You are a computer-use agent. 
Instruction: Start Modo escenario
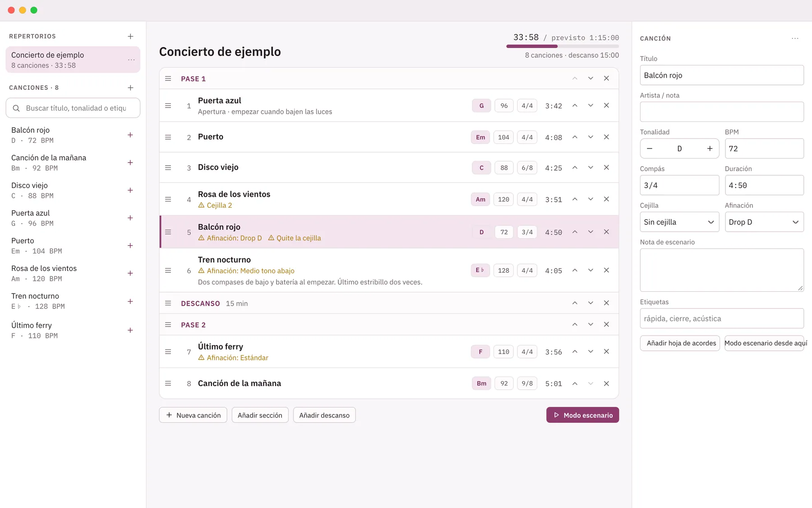pos(582,415)
